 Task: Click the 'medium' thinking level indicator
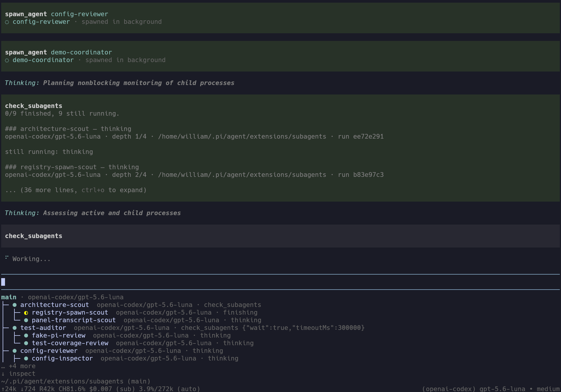(x=548, y=389)
